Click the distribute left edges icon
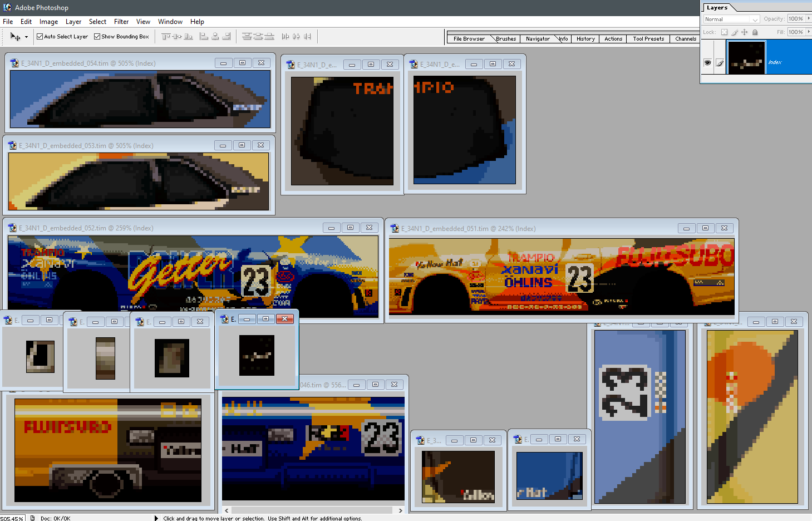812x521 pixels. click(287, 36)
